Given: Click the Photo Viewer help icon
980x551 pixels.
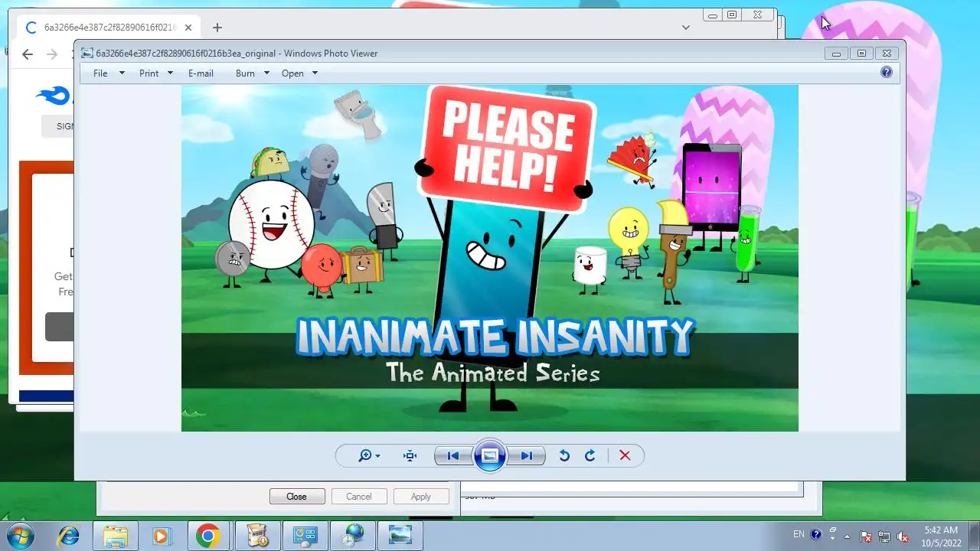Looking at the screenshot, I should point(887,72).
